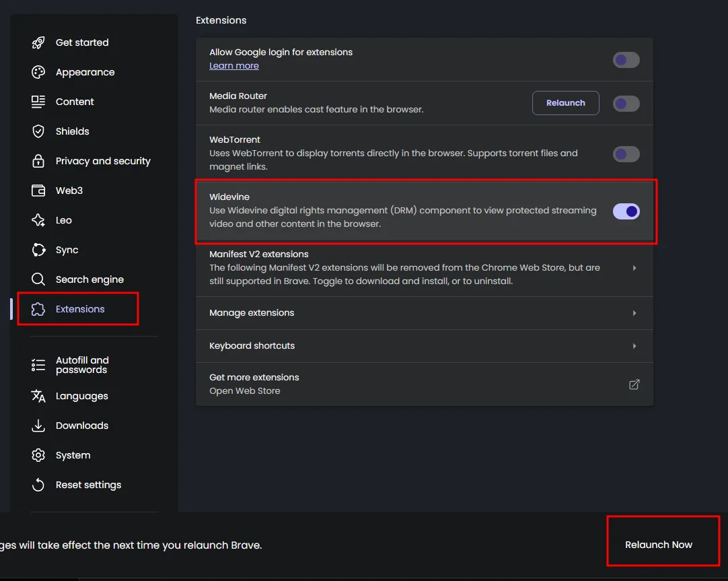Open System settings label

pyautogui.click(x=73, y=455)
